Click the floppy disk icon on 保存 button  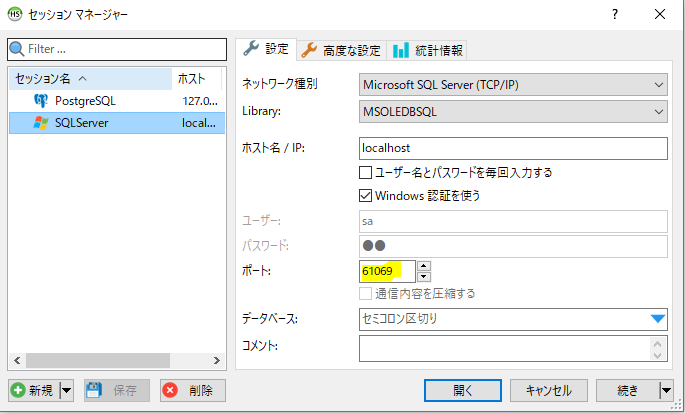click(94, 390)
